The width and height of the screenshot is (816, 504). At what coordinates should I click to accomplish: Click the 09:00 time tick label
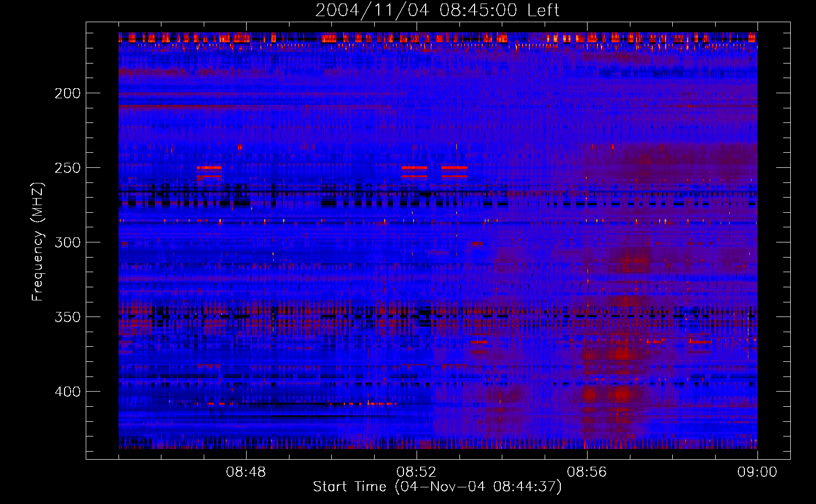click(757, 472)
